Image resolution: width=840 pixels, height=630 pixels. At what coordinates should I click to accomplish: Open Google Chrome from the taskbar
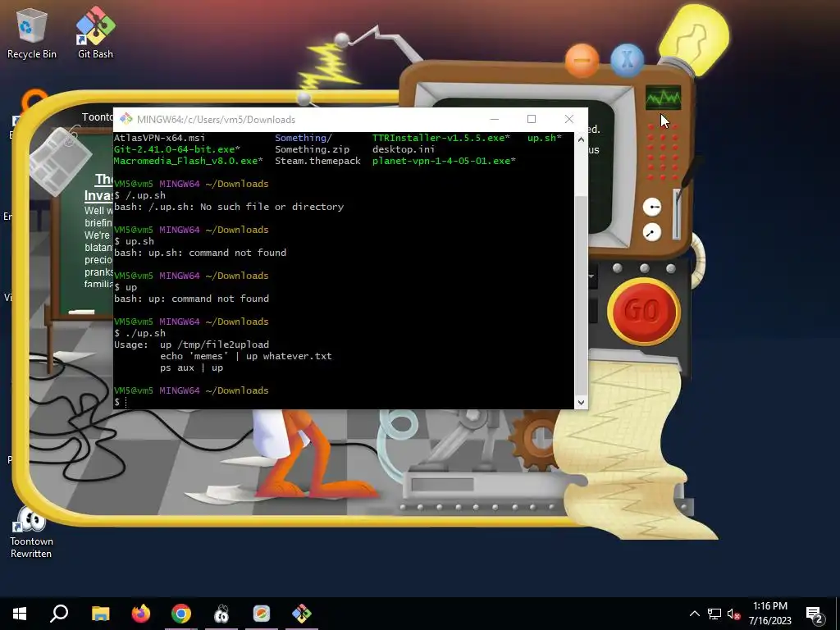pyautogui.click(x=181, y=614)
